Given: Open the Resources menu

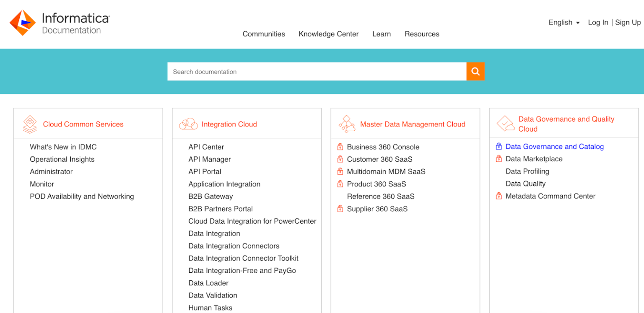Looking at the screenshot, I should [x=422, y=34].
